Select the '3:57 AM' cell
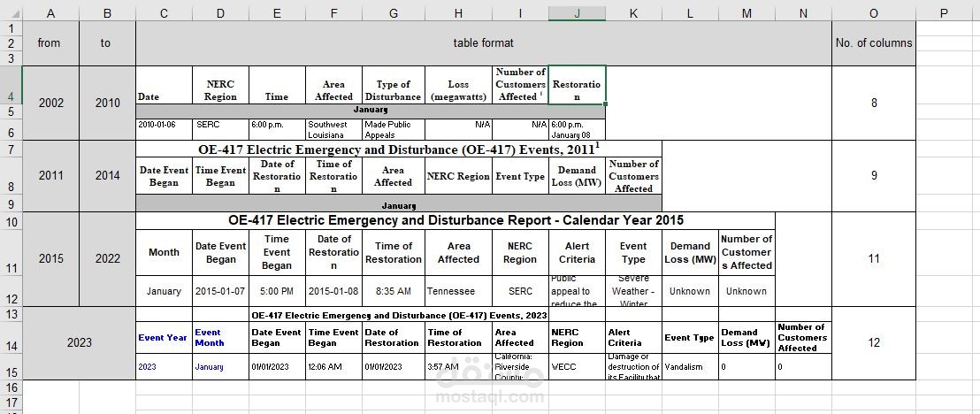Viewport: 980px width, 414px height. (458, 366)
